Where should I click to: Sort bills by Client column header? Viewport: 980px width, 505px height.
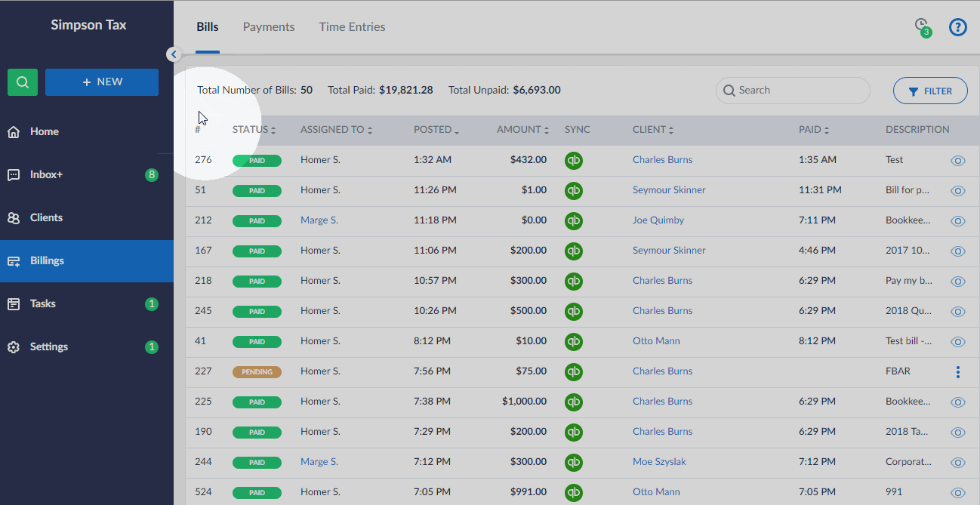coord(653,130)
